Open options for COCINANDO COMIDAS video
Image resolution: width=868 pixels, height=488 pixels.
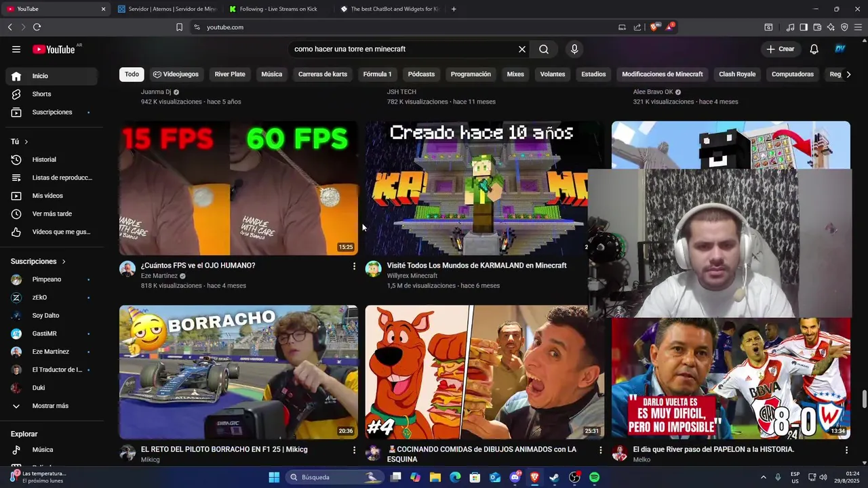pos(600,450)
